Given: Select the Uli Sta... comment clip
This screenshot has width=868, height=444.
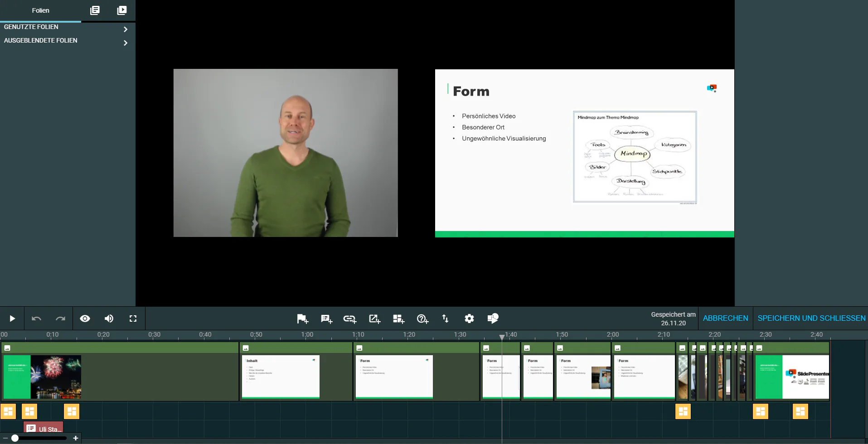Looking at the screenshot, I should 44,428.
